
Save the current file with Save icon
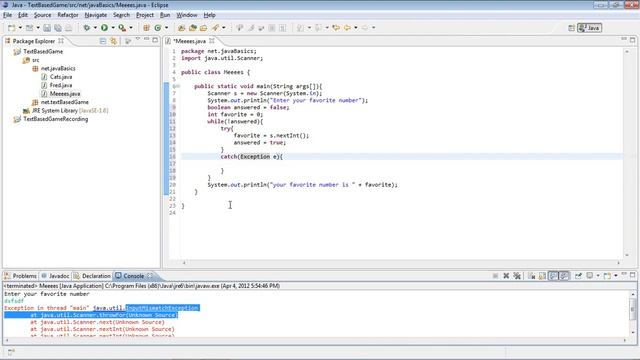47,28
